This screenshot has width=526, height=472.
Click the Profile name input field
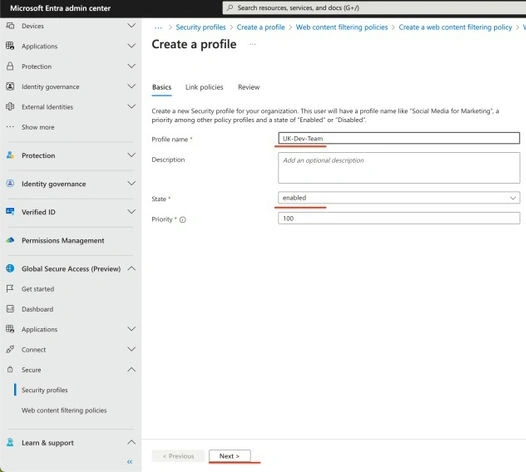(399, 138)
